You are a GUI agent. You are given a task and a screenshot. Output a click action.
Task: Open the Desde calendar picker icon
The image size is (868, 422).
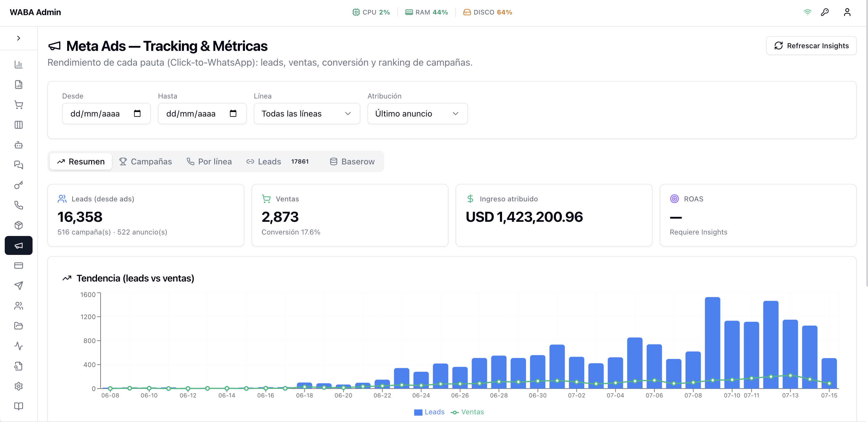pyautogui.click(x=137, y=114)
